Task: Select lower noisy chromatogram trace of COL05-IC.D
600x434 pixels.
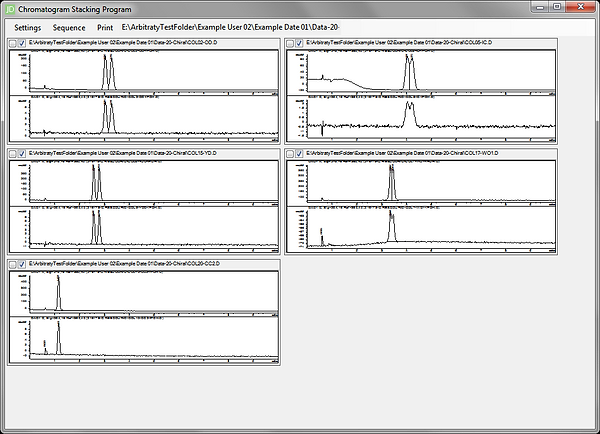Action: (421, 118)
